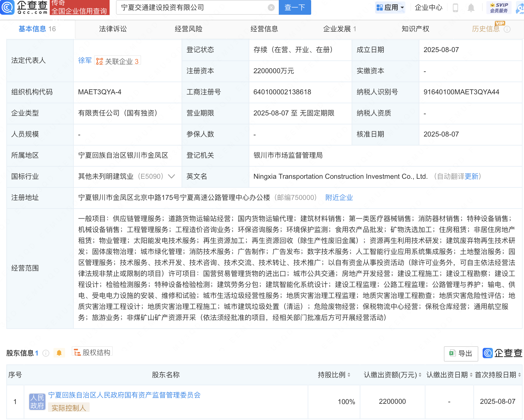Click the 关联企业 network icon
Screen dimensions: 524x420
(99, 61)
